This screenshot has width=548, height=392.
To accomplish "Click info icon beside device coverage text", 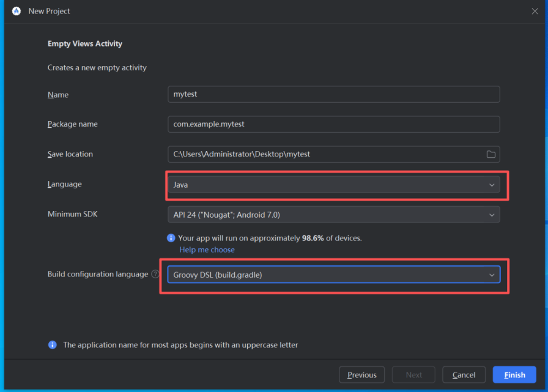I will pyautogui.click(x=171, y=238).
